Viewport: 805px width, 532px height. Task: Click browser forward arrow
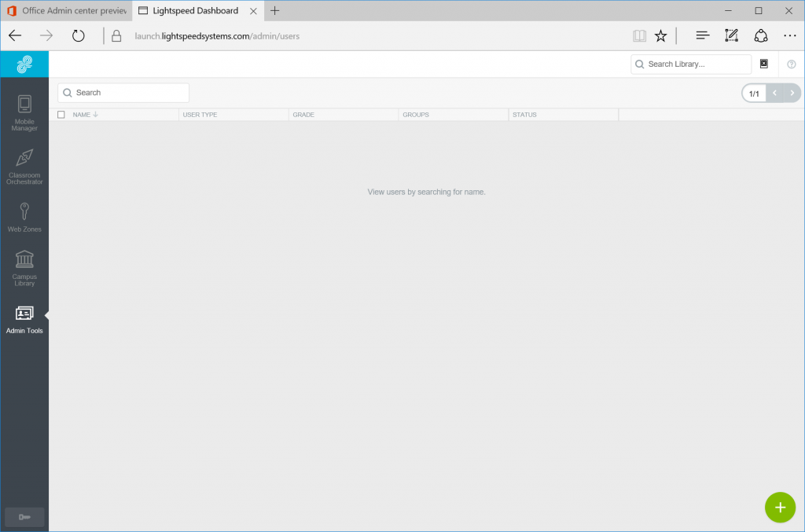(46, 35)
